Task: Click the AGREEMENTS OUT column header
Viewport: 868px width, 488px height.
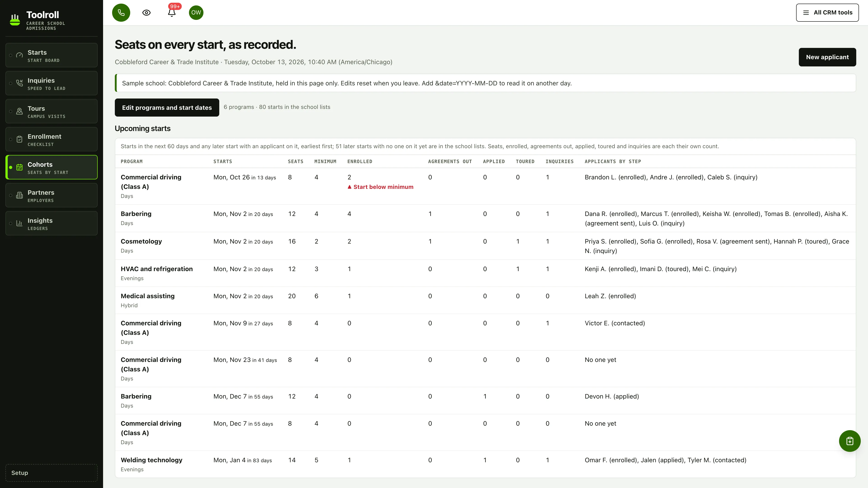Action: 450,162
